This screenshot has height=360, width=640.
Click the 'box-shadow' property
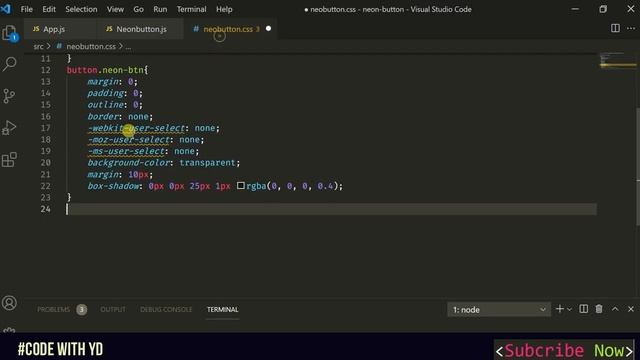click(113, 186)
